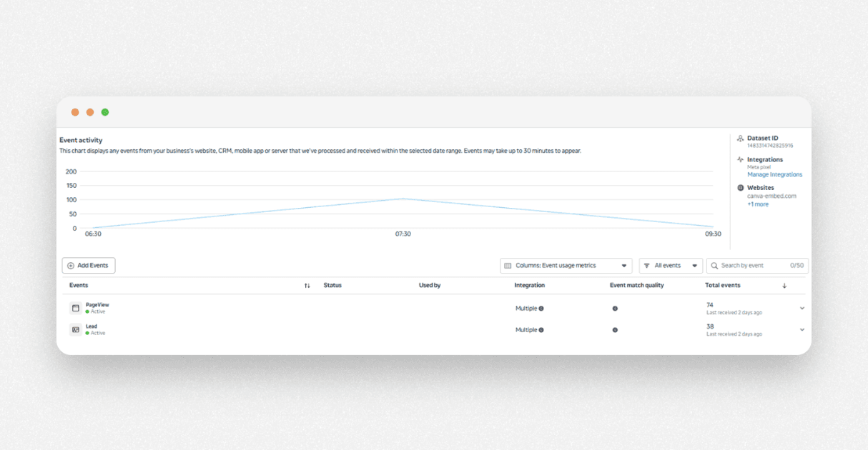Click the Used by column header
Screen dimensions: 868x450
430,285
